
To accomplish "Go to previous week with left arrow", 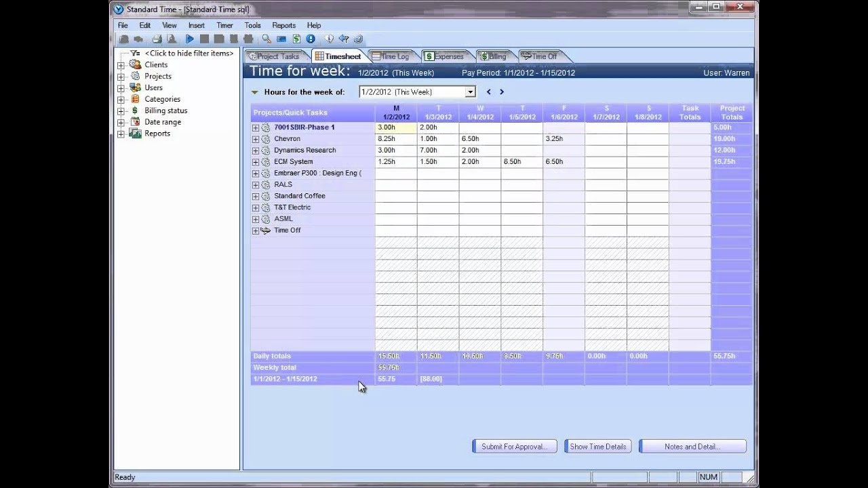I will point(488,92).
